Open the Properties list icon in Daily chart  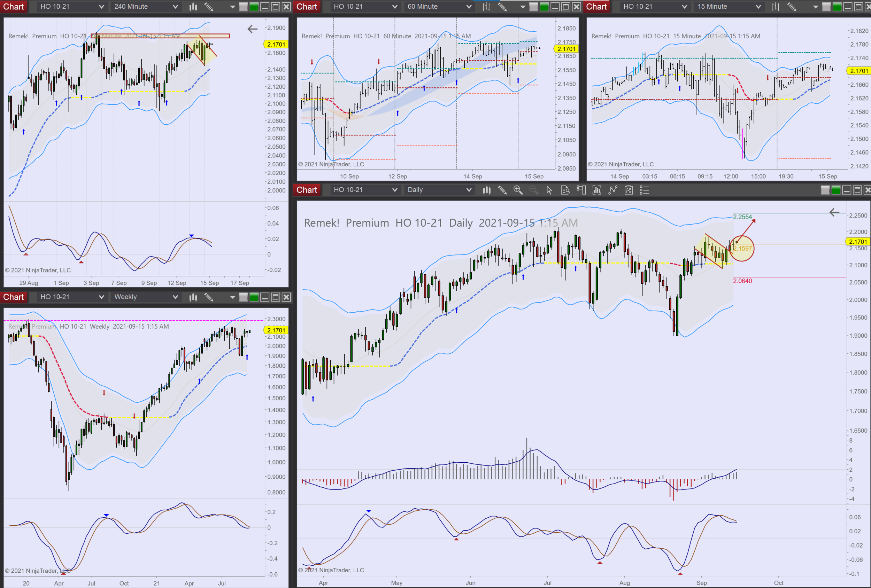[644, 190]
